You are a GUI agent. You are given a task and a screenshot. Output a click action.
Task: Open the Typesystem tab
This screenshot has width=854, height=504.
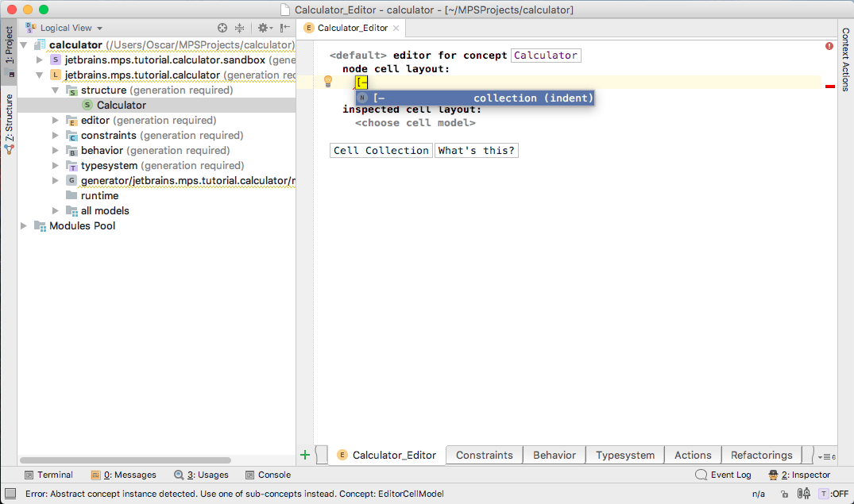tap(625, 455)
